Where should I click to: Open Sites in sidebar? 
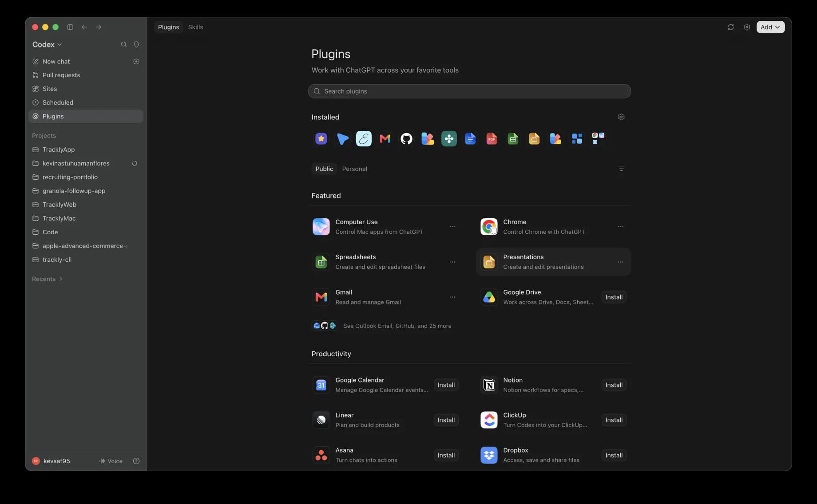point(86,89)
